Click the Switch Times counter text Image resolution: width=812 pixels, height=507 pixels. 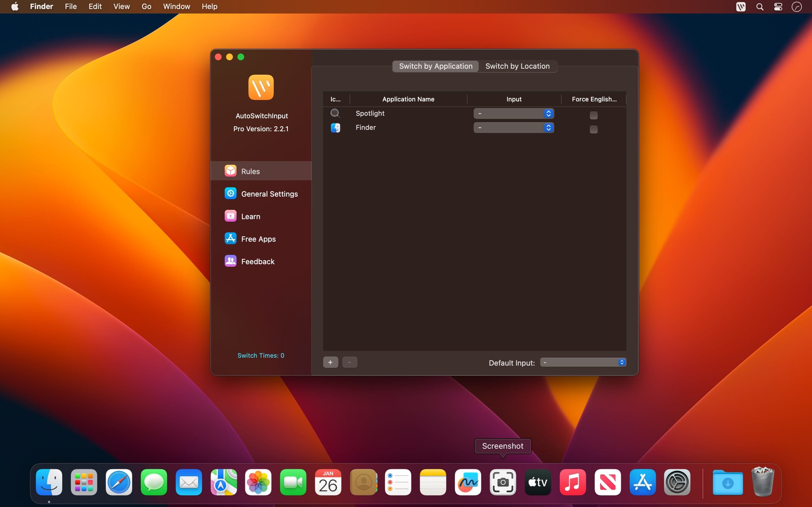coord(261,355)
